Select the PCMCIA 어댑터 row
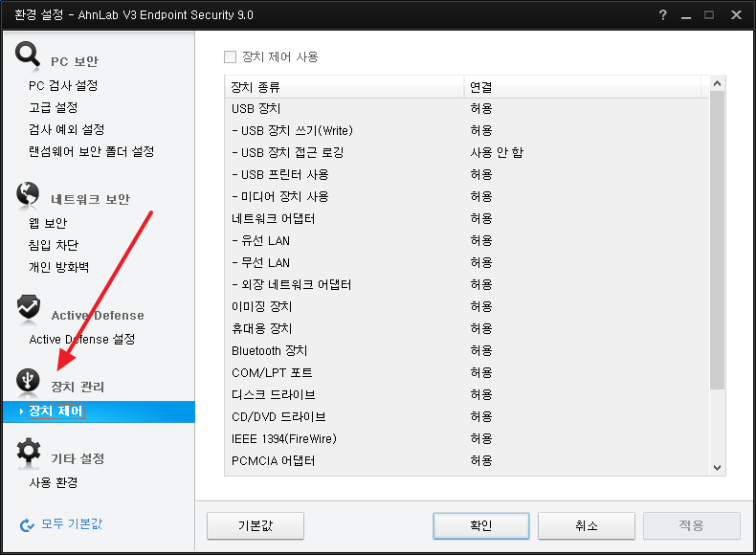Screen dimensions: 756x555 coord(467,461)
